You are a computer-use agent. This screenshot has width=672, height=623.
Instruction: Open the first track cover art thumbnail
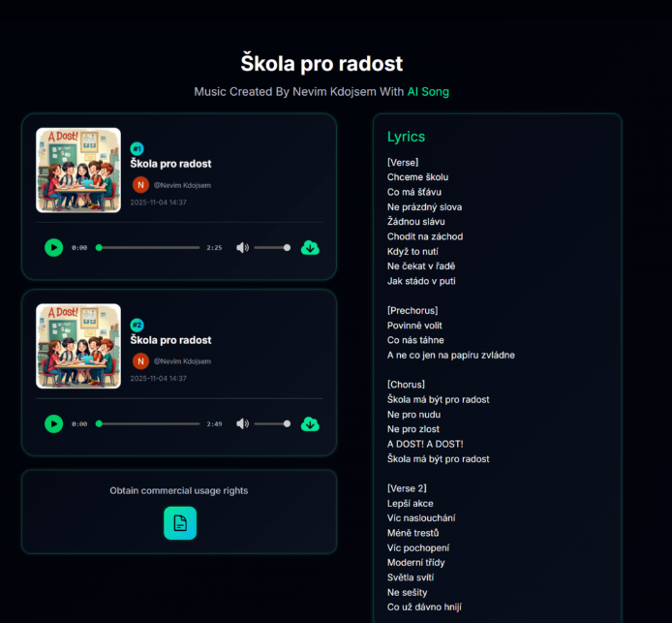tap(78, 170)
